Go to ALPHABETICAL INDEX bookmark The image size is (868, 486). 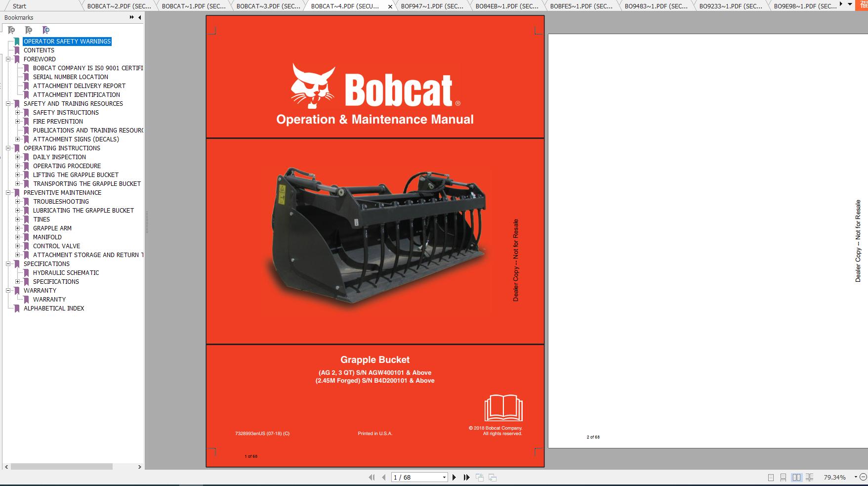54,308
